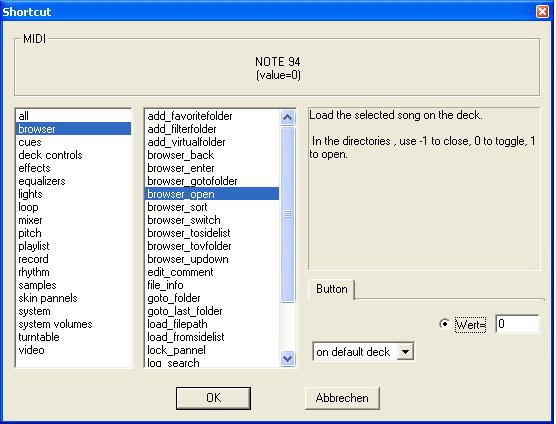556x424 pixels.
Task: Click the scroll down arrow in action list
Action: click(x=288, y=358)
